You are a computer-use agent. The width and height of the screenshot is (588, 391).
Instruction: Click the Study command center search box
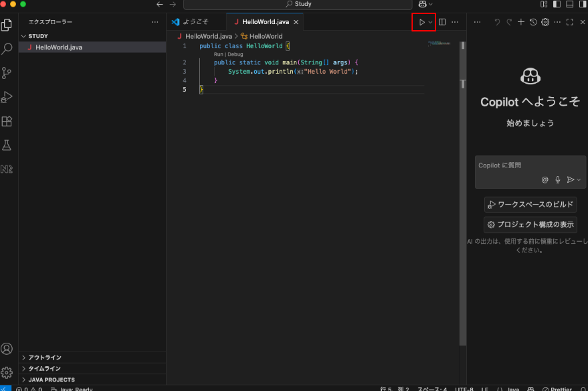click(x=298, y=4)
